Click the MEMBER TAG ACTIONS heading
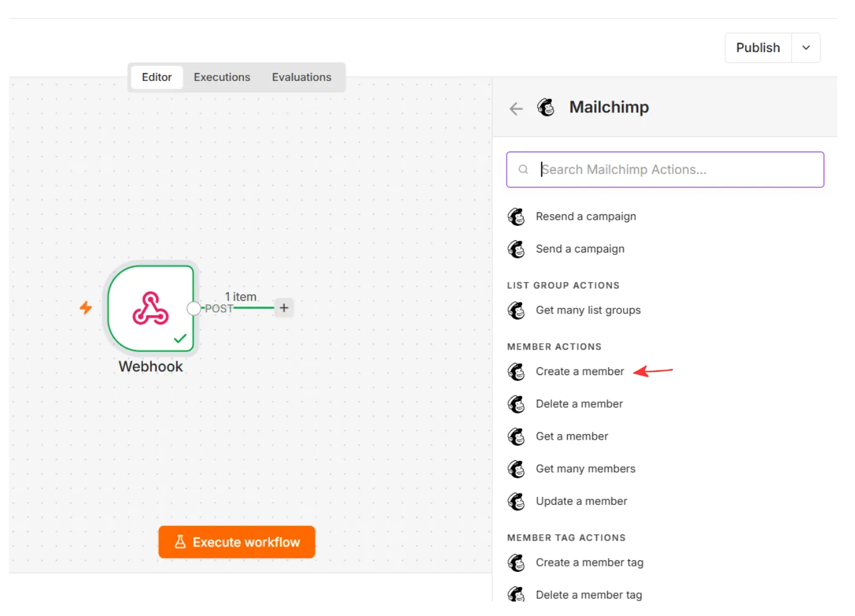The height and width of the screenshot is (616, 855). [x=566, y=538]
